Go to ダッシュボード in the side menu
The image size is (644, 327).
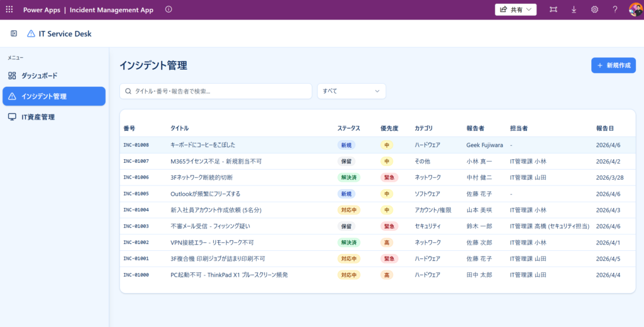[x=39, y=75]
